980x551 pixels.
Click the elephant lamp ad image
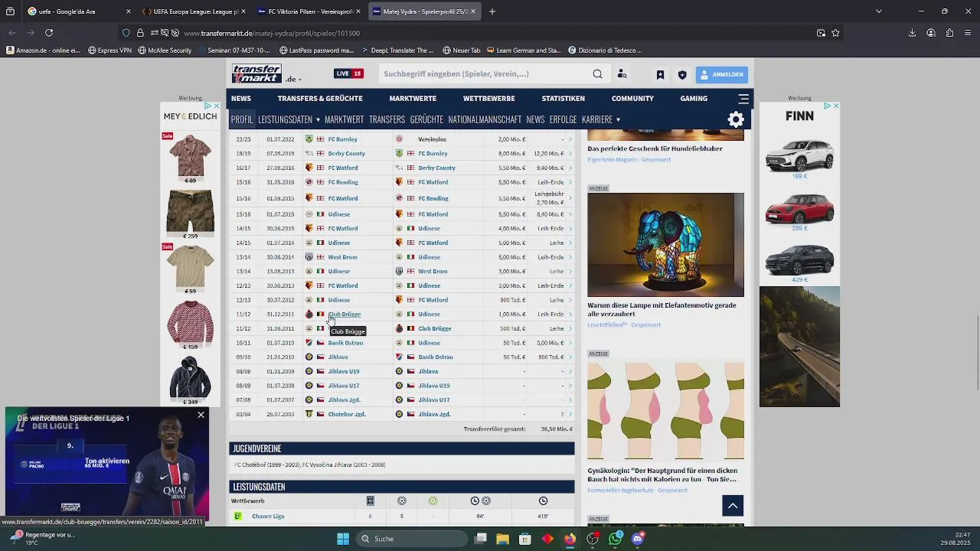(x=665, y=245)
